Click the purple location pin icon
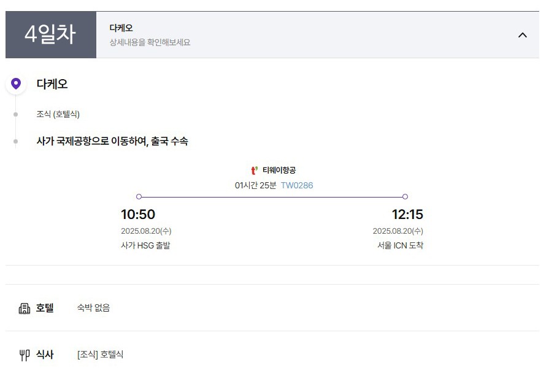 pyautogui.click(x=16, y=83)
